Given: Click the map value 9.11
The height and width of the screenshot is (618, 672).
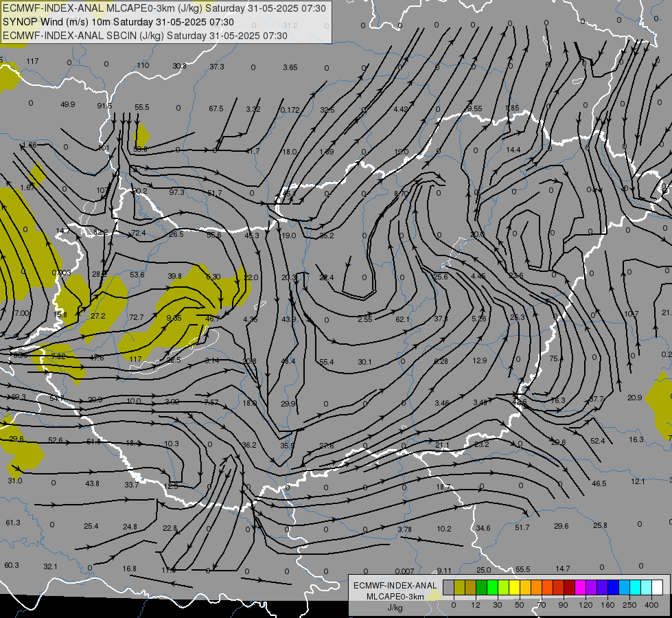Looking at the screenshot, I should 444,571.
